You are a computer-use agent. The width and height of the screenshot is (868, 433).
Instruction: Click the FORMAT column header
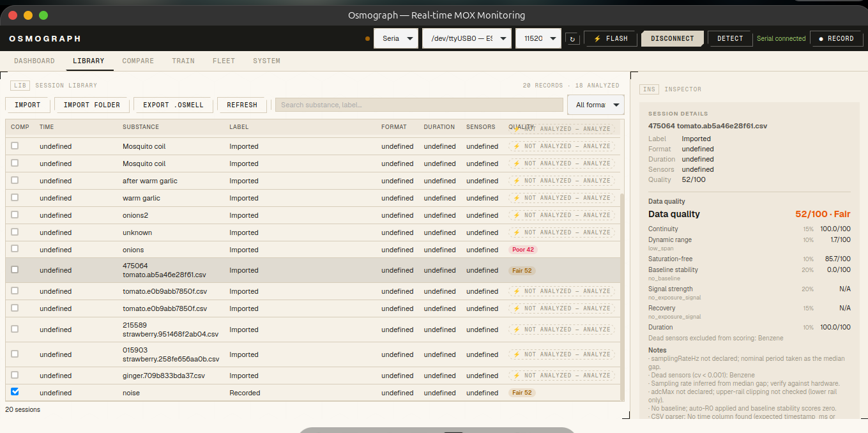[x=393, y=127]
